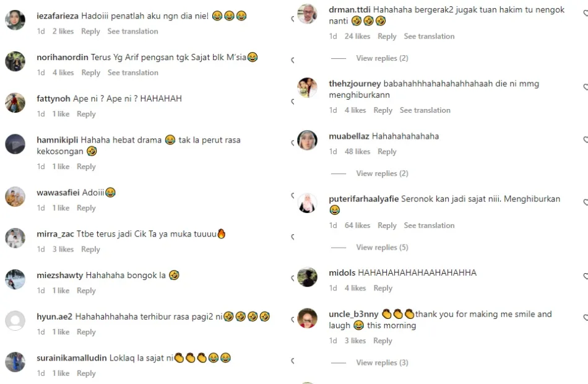
Task: Reply to norihanordin's comment
Action: click(x=91, y=72)
